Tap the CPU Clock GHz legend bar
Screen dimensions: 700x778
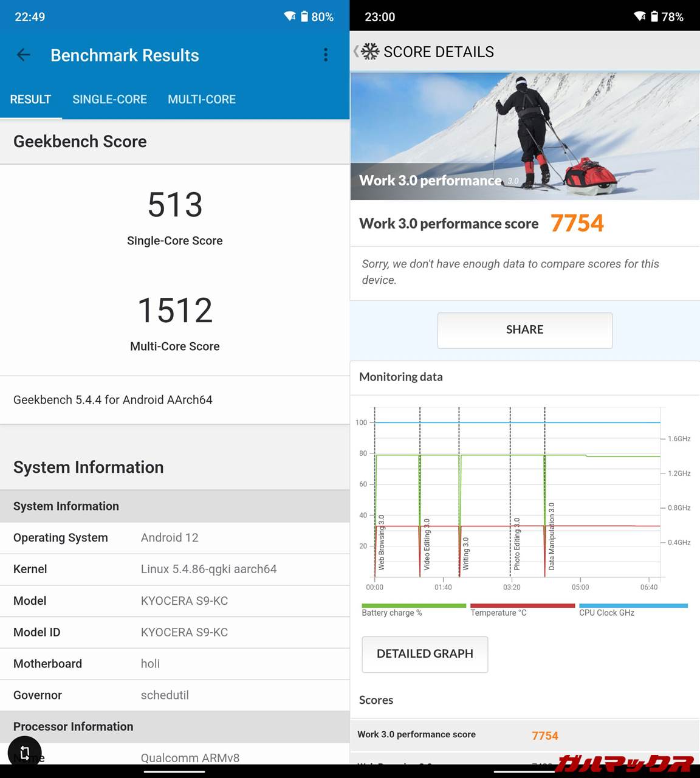coord(633,606)
